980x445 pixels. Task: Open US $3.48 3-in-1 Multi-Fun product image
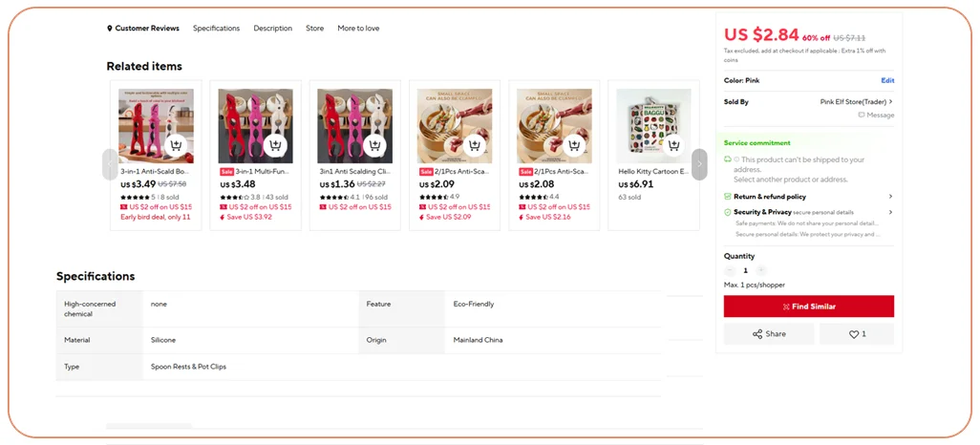256,126
